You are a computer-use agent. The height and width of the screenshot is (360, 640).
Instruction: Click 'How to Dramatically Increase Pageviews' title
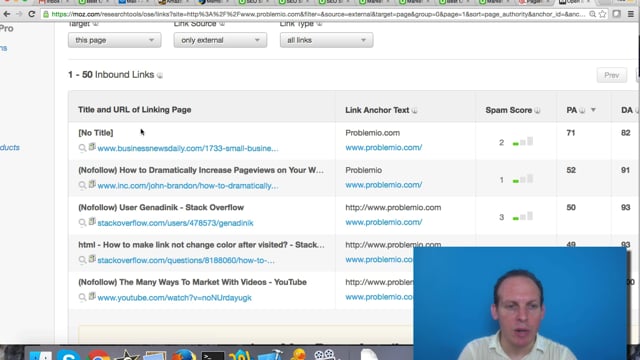click(201, 170)
